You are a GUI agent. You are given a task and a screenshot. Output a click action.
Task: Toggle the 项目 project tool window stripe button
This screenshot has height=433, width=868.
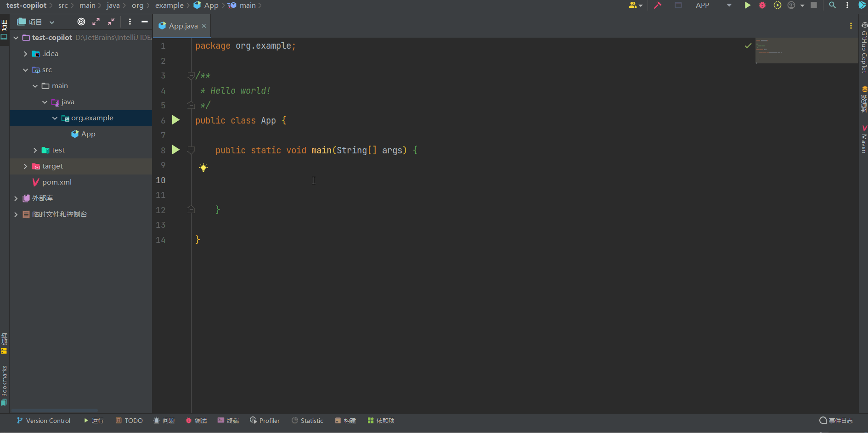(4, 29)
